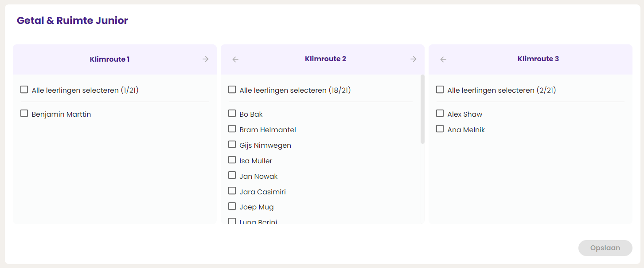The image size is (644, 268).
Task: Click the Opslaan button
Action: [x=605, y=248]
